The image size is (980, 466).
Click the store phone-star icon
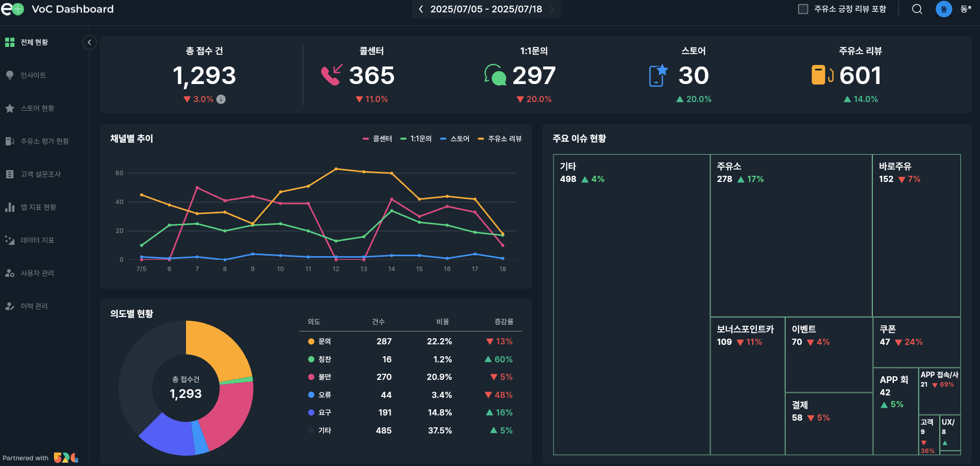[658, 75]
